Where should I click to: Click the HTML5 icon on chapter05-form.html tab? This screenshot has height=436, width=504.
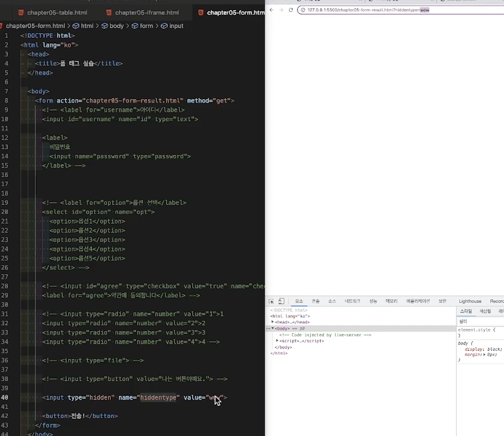[x=200, y=13]
